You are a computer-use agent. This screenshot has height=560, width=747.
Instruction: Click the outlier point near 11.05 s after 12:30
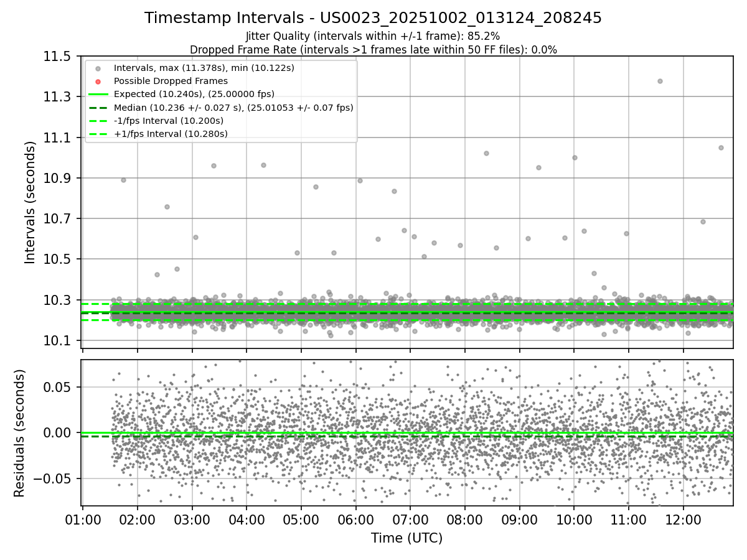click(721, 147)
